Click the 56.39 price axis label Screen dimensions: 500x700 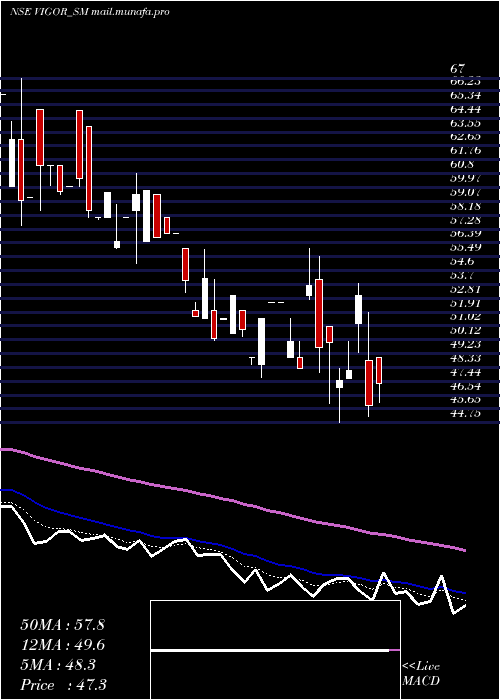[x=465, y=233]
